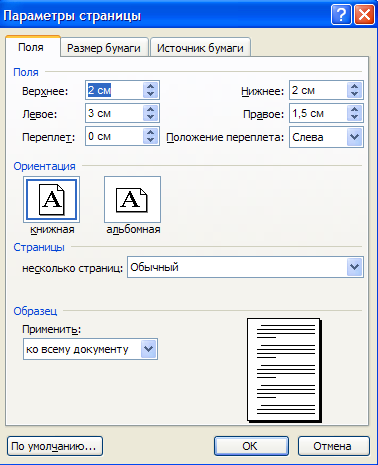This screenshot has width=378, height=465.
Task: Increase the Верхнее margin value
Action: (x=150, y=86)
